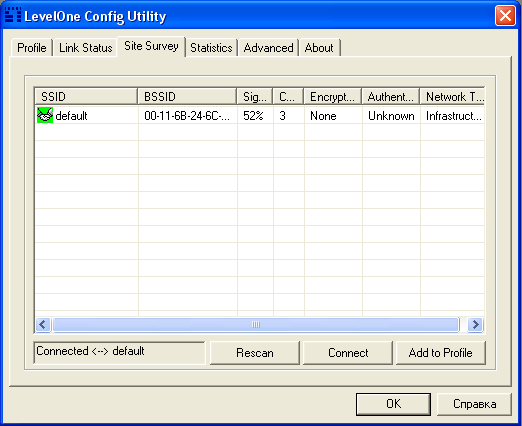This screenshot has width=522, height=426.
Task: Confirm with the OK button
Action: point(393,404)
